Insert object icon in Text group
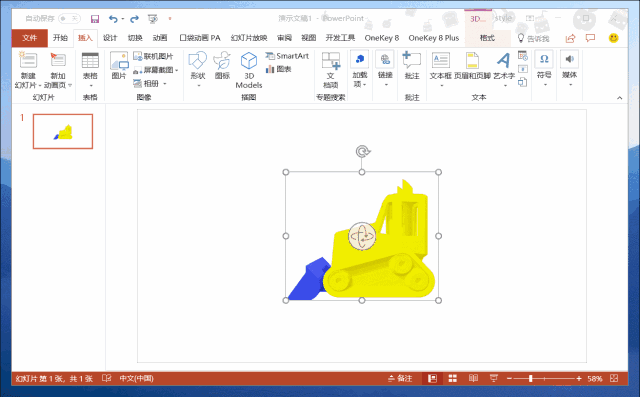Screen dimensions: 640x397 (522, 82)
